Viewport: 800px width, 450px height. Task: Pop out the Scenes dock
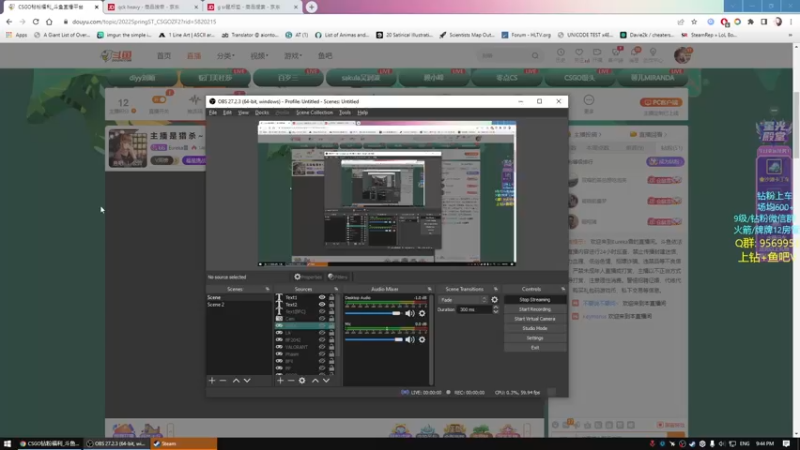coord(267,289)
